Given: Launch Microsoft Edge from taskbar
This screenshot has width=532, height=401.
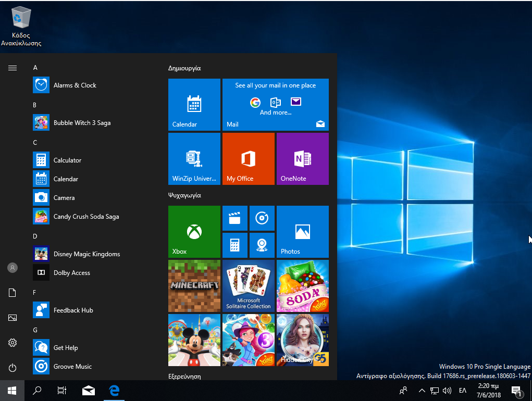Looking at the screenshot, I should coord(114,391).
